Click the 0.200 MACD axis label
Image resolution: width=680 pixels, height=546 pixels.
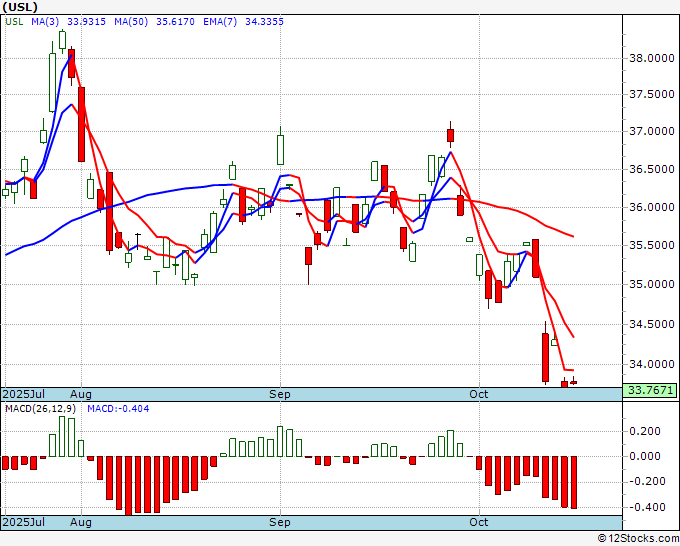645,431
